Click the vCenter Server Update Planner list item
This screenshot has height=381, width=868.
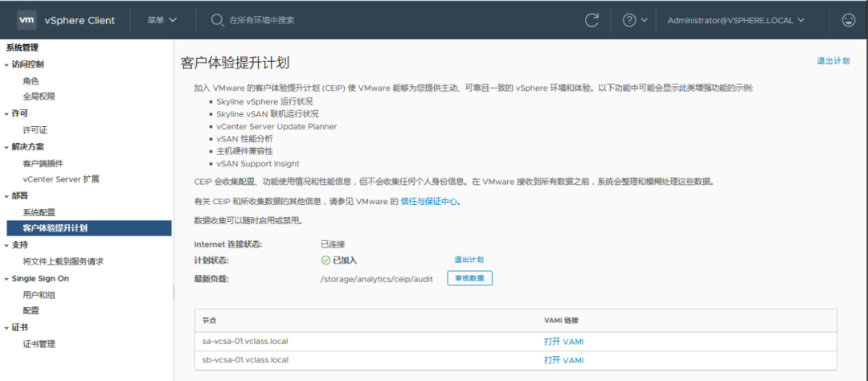coord(276,126)
